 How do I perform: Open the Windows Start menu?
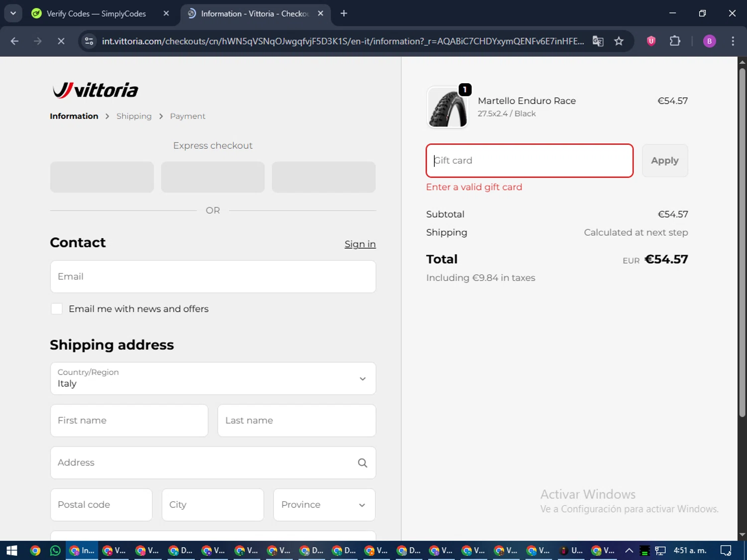[x=11, y=551]
